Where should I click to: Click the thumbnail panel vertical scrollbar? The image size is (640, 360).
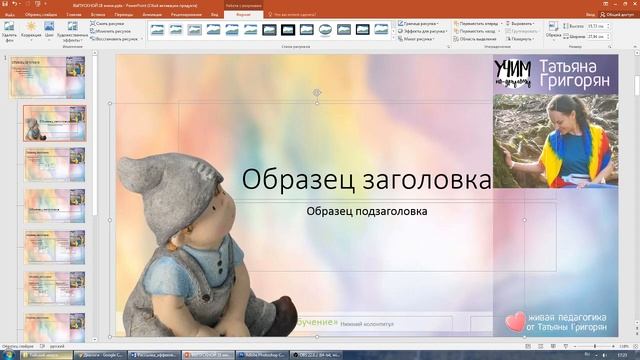[95, 135]
